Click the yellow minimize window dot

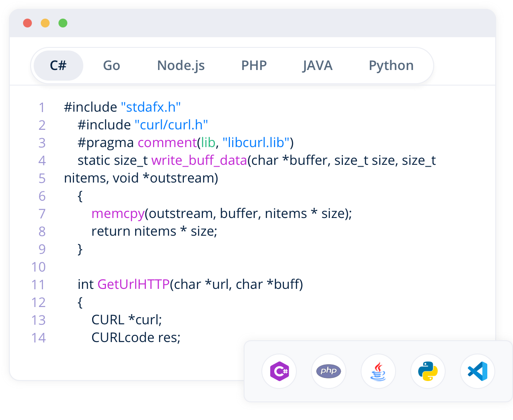[x=45, y=23]
